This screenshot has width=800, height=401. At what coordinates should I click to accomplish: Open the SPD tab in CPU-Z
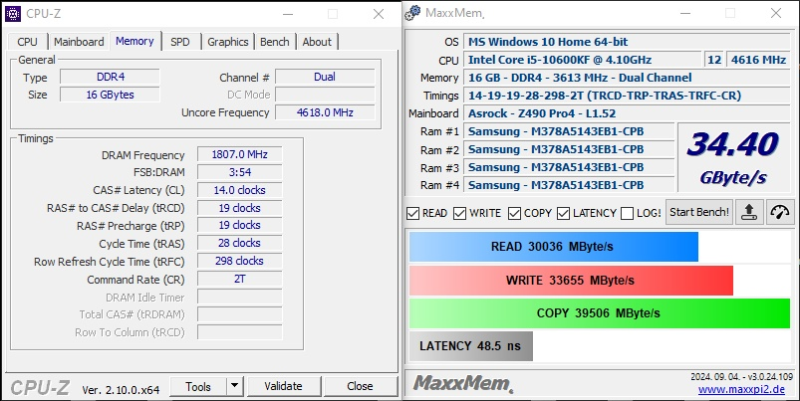[180, 42]
